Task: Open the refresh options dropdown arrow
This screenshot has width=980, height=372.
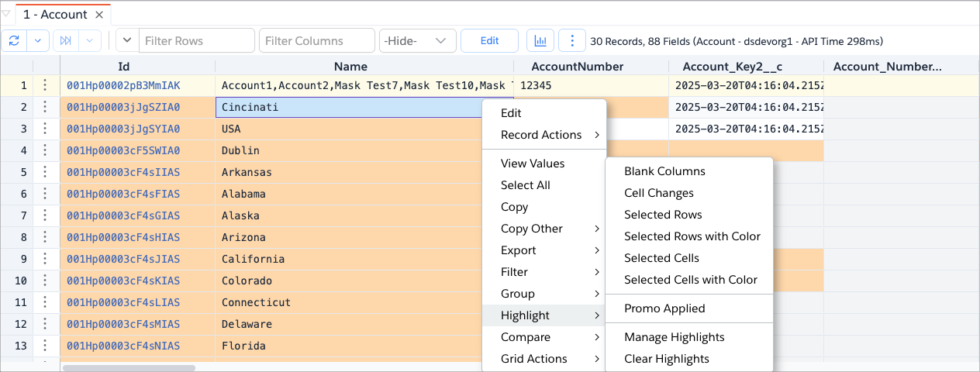Action: click(x=39, y=40)
